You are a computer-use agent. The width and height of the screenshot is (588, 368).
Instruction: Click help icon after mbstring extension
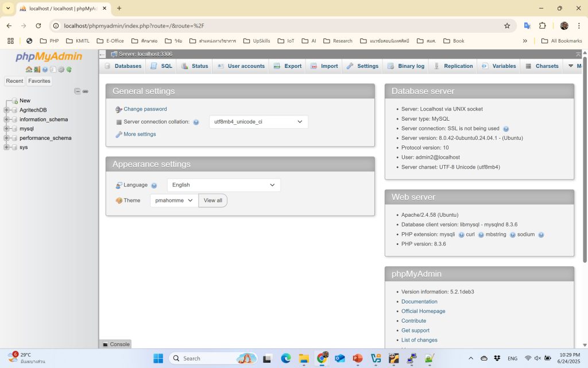tap(513, 235)
